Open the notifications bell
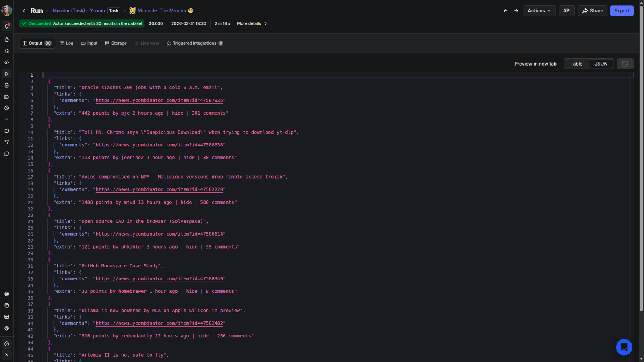This screenshot has height=362, width=644. (7, 26)
